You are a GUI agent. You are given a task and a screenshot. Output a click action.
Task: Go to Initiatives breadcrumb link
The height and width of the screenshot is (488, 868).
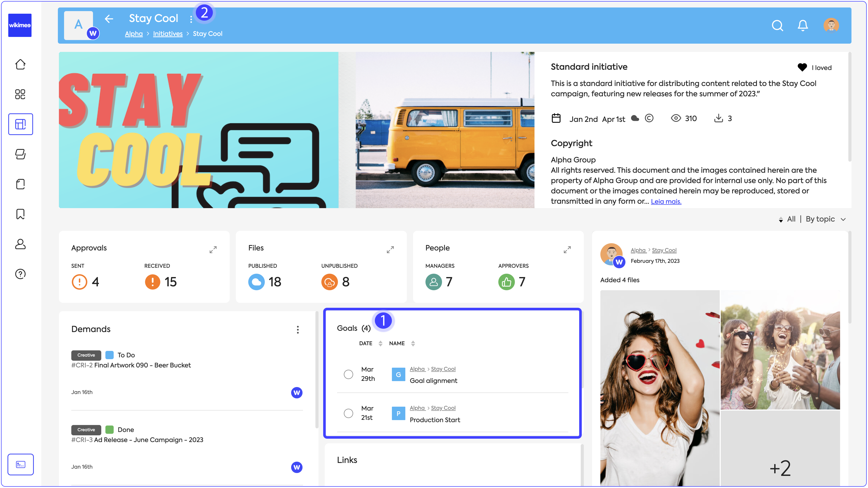[167, 34]
